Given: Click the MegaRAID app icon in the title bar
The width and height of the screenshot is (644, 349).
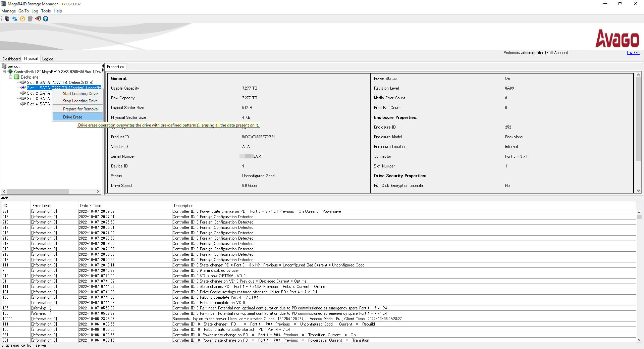Looking at the screenshot, I should click(x=3, y=4).
